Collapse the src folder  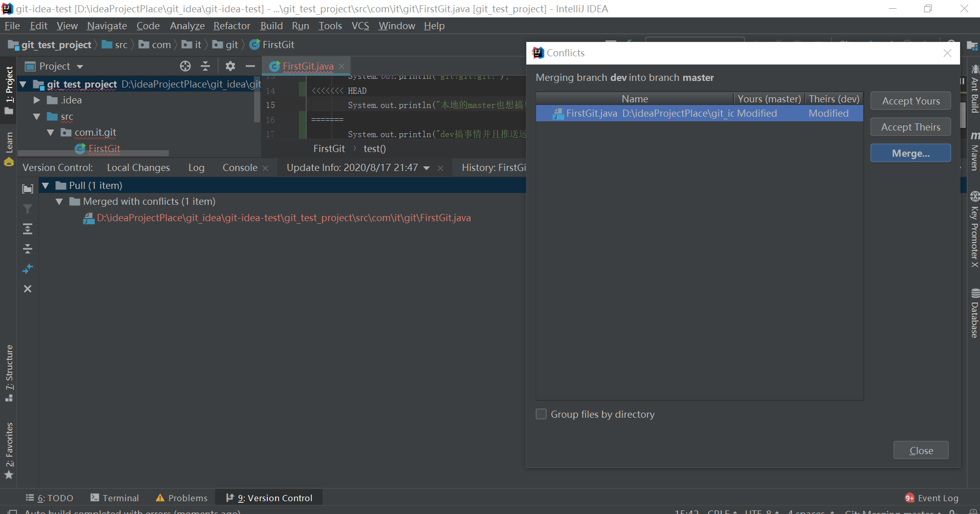37,117
